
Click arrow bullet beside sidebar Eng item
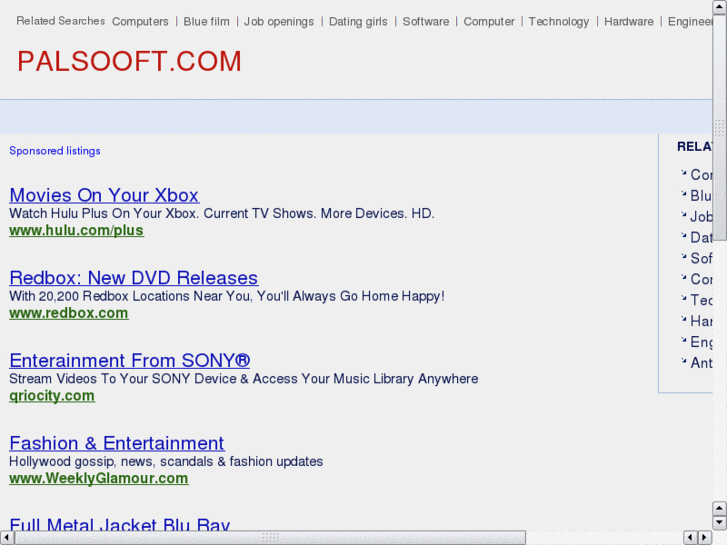pyautogui.click(x=683, y=340)
